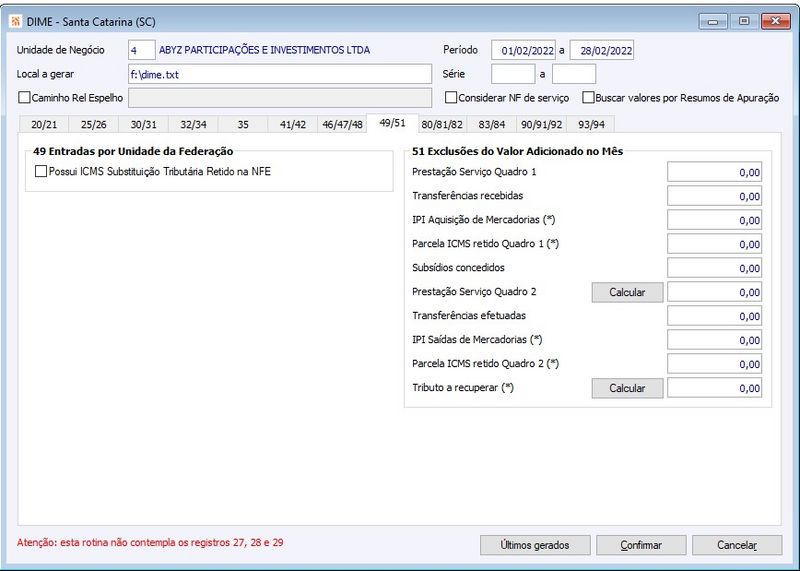Edit IPI Saídas de Mercadorias value
Screen dimensions: 800x571
714,340
